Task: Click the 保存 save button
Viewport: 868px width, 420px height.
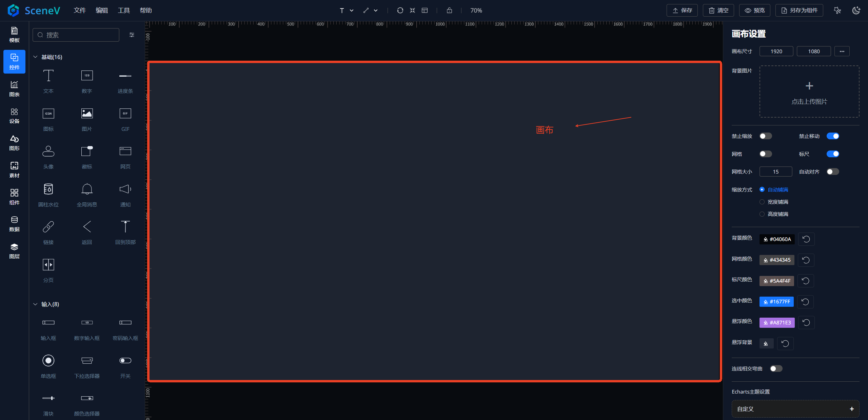Action: coord(682,11)
